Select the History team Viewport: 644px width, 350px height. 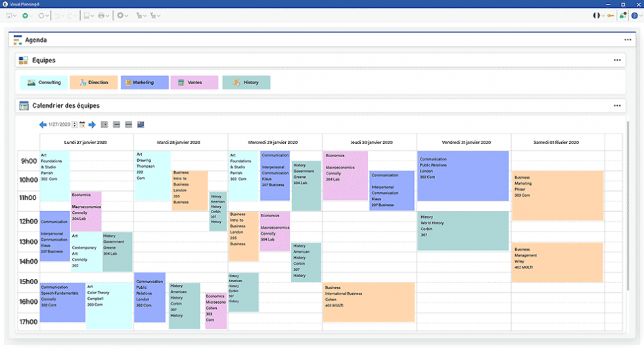pos(246,82)
